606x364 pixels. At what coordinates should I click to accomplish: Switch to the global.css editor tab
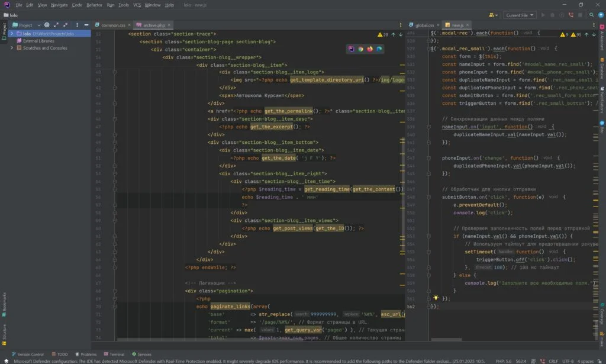(x=424, y=25)
